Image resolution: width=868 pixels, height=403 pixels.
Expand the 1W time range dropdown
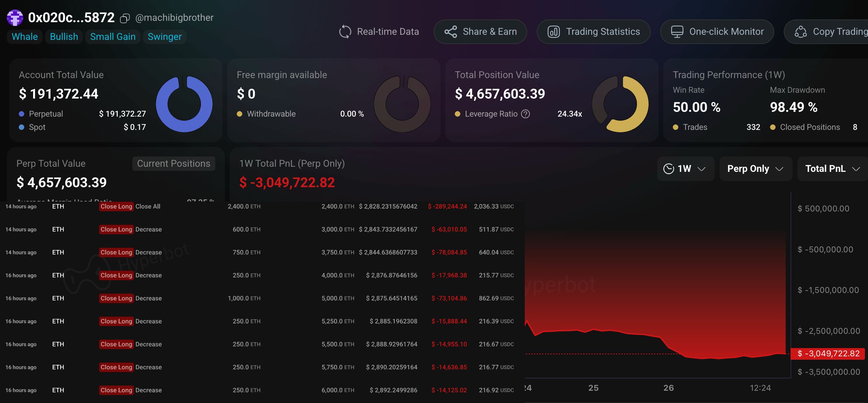tap(701, 169)
